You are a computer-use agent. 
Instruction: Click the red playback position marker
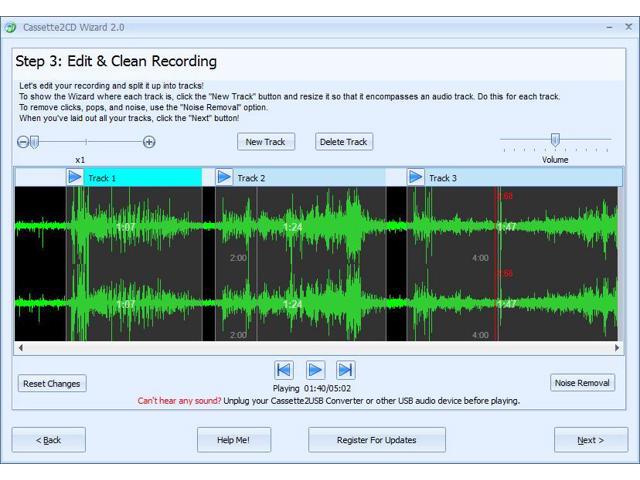point(496,264)
